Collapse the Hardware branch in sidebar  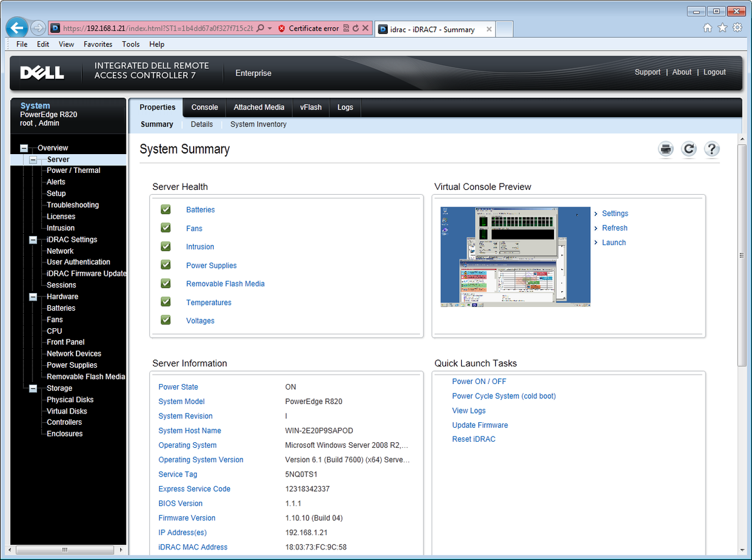32,296
